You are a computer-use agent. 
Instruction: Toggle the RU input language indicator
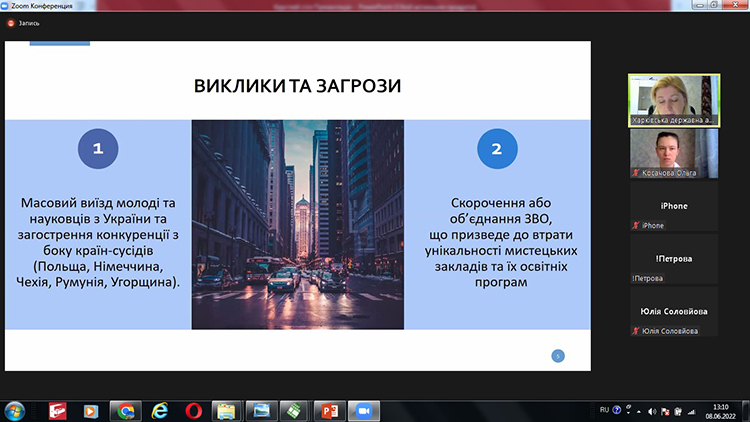pyautogui.click(x=604, y=410)
